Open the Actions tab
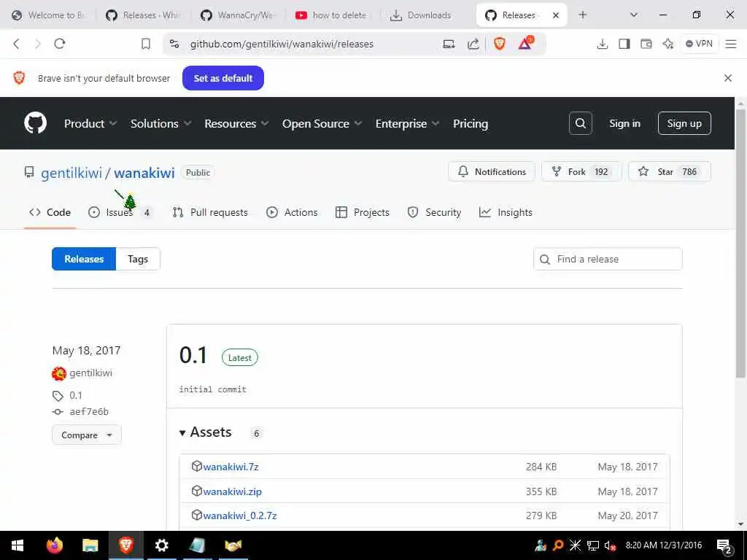747x560 pixels. pyautogui.click(x=292, y=212)
